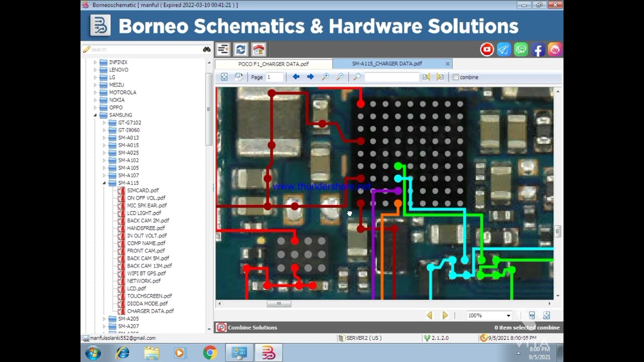The width and height of the screenshot is (644, 362).
Task: Click the collapse sidebar menu icon
Action: point(223,49)
